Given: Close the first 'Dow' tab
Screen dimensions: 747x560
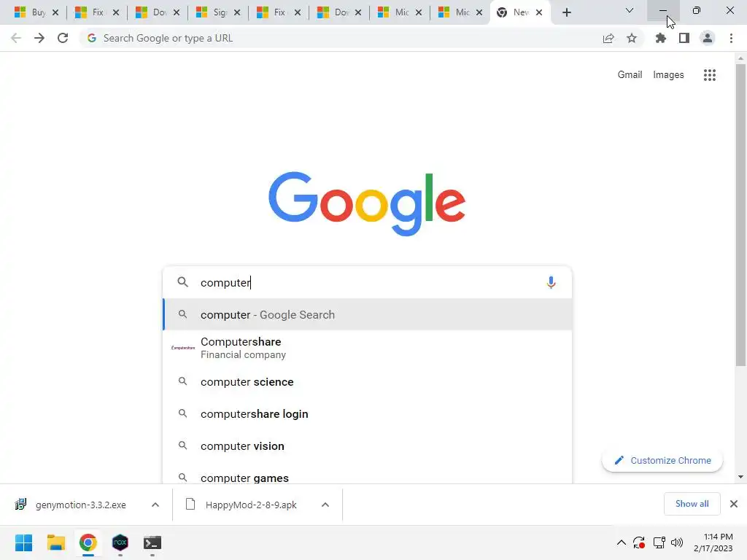Looking at the screenshot, I should coord(177,12).
